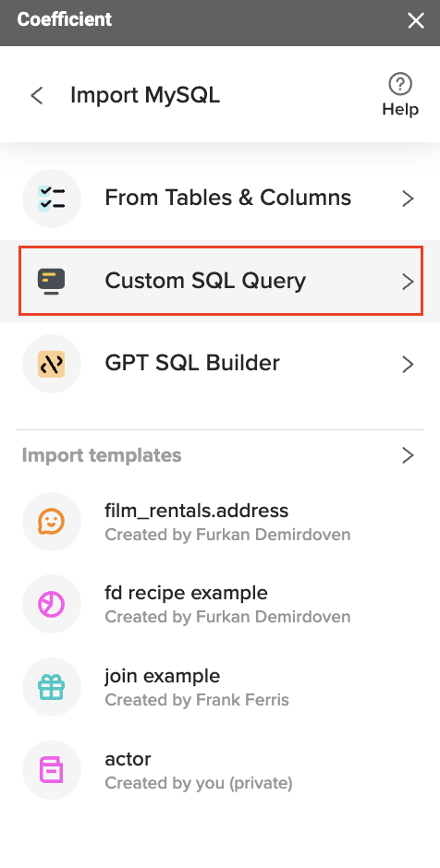Viewport: 440px width, 868px height.
Task: Click 'Created by Furkan Demirdoven' under film_rentals.address
Action: pos(227,535)
